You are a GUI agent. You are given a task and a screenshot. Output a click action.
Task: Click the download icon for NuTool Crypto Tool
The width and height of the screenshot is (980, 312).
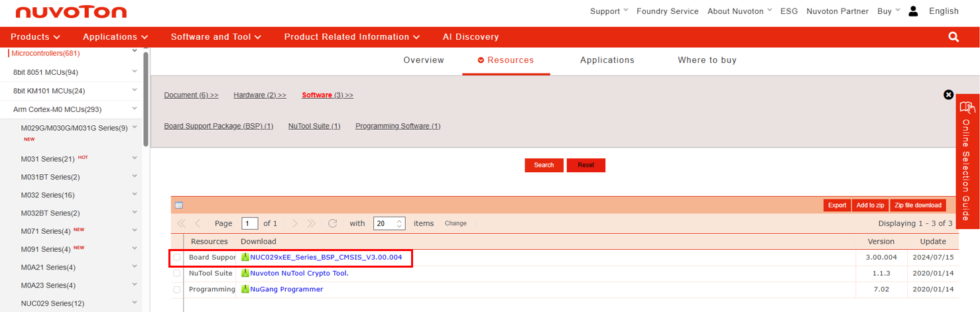245,273
